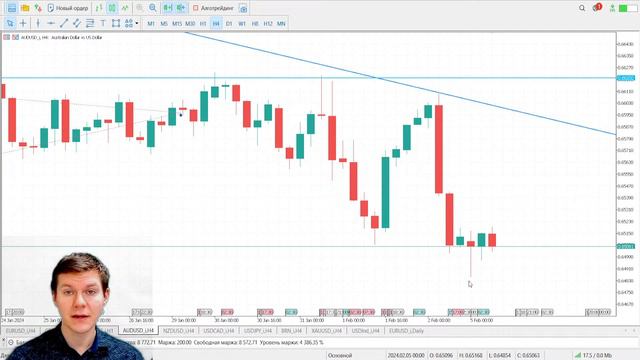640x360 pixels.
Task: Select the AUDUSD_i,H4 chart tab
Action: (138, 330)
